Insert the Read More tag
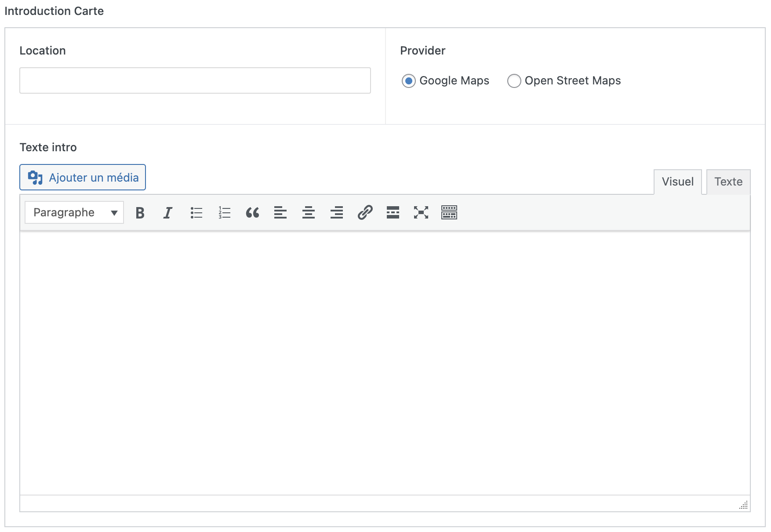Image resolution: width=771 pixels, height=532 pixels. coord(393,213)
